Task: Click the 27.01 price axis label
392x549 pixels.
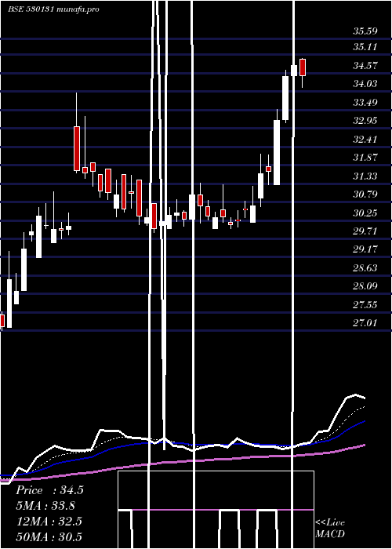Action: point(365,323)
